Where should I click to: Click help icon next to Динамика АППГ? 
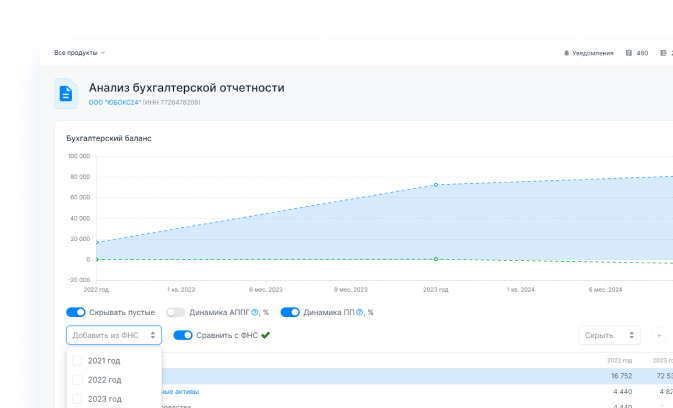click(x=255, y=312)
